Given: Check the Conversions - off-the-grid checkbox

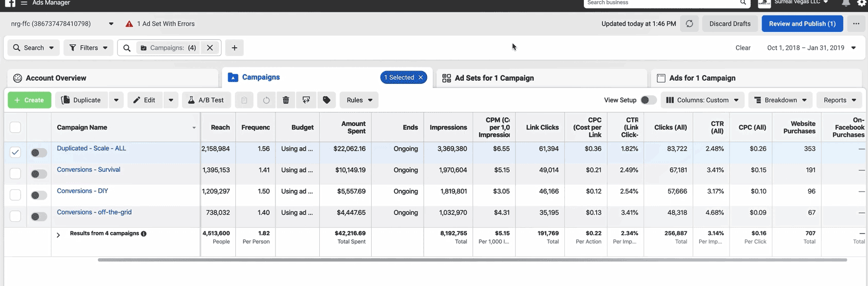Looking at the screenshot, I should click(x=15, y=216).
